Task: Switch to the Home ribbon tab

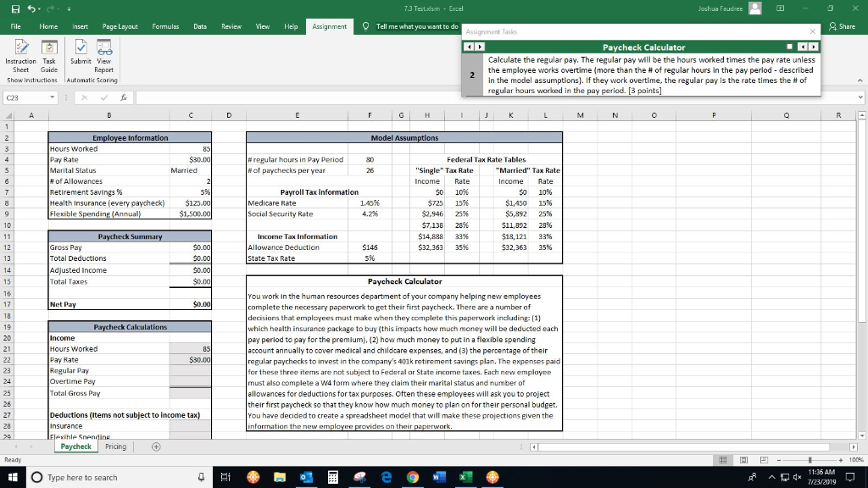Action: tap(48, 26)
